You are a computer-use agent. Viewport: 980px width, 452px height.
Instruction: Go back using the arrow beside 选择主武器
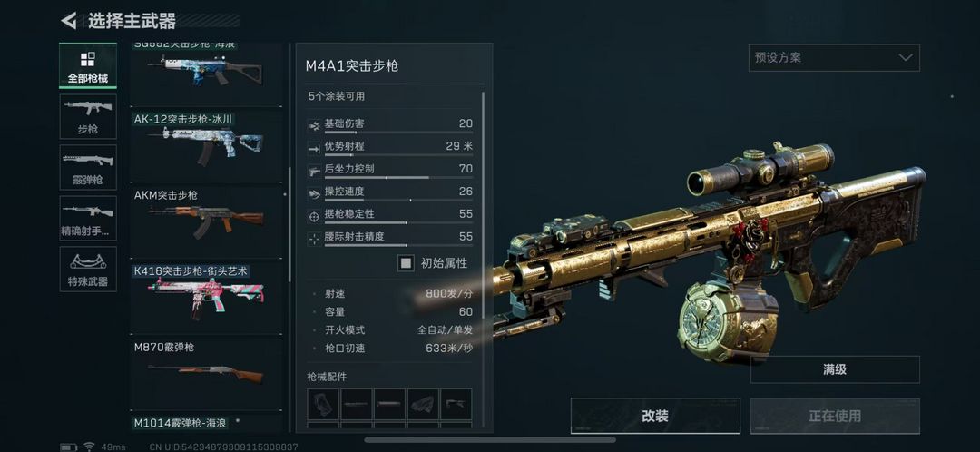click(68, 21)
